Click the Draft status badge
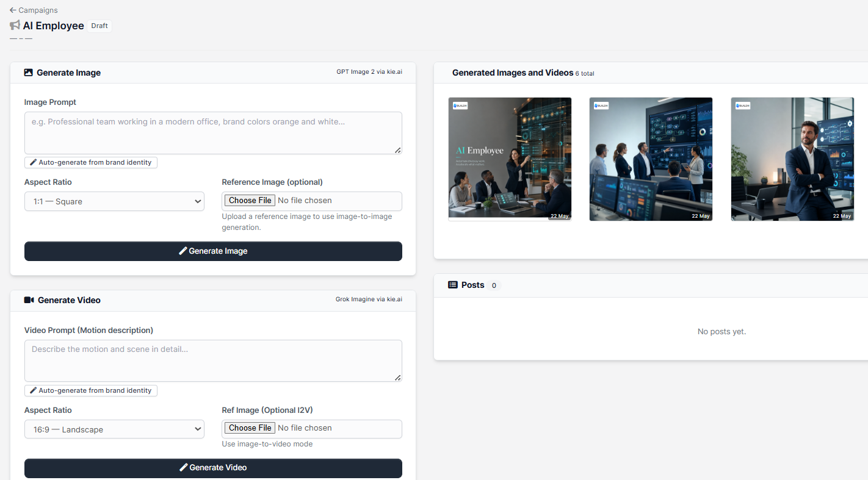 coord(99,26)
